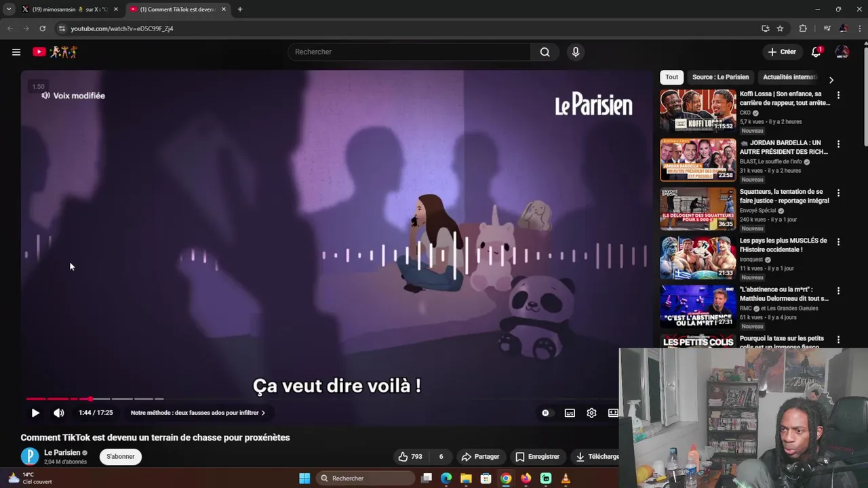
Task: Open options for 'Les pays les plus MUSCLÉS'
Action: click(x=838, y=242)
